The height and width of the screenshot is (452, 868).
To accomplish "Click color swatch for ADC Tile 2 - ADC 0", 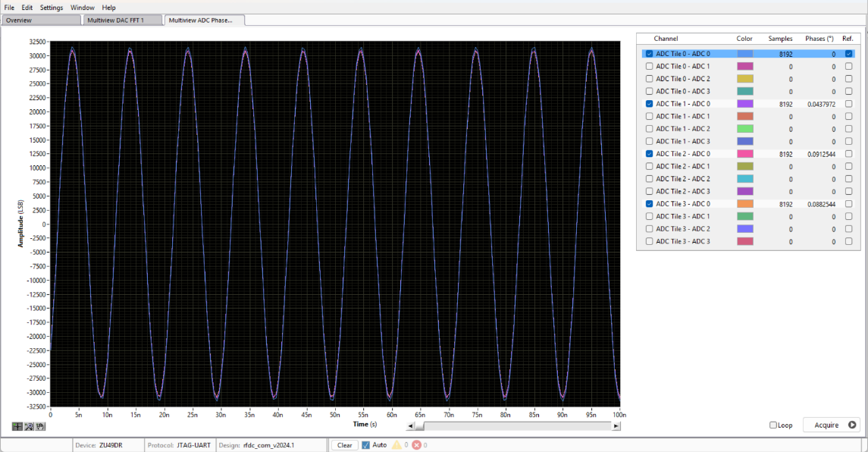I will [744, 153].
